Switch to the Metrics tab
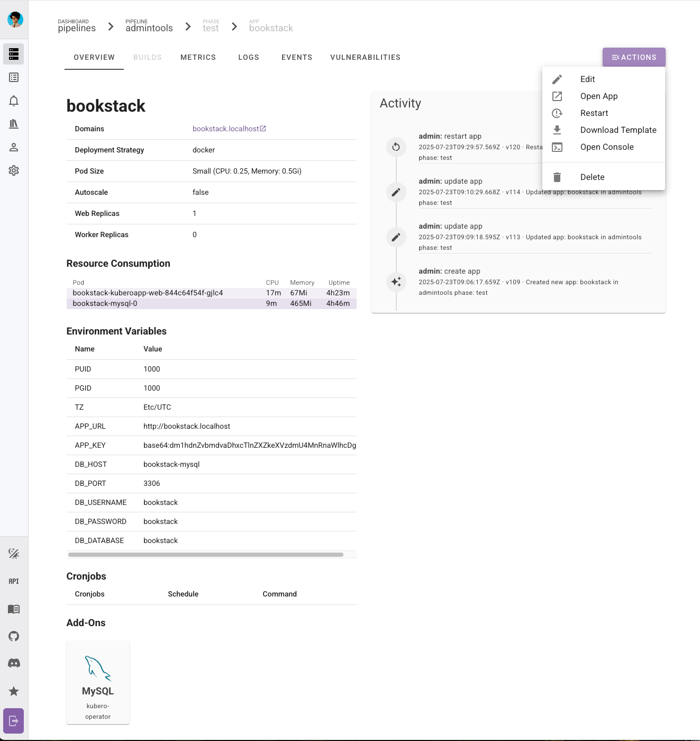The width and height of the screenshot is (700, 741). click(198, 57)
